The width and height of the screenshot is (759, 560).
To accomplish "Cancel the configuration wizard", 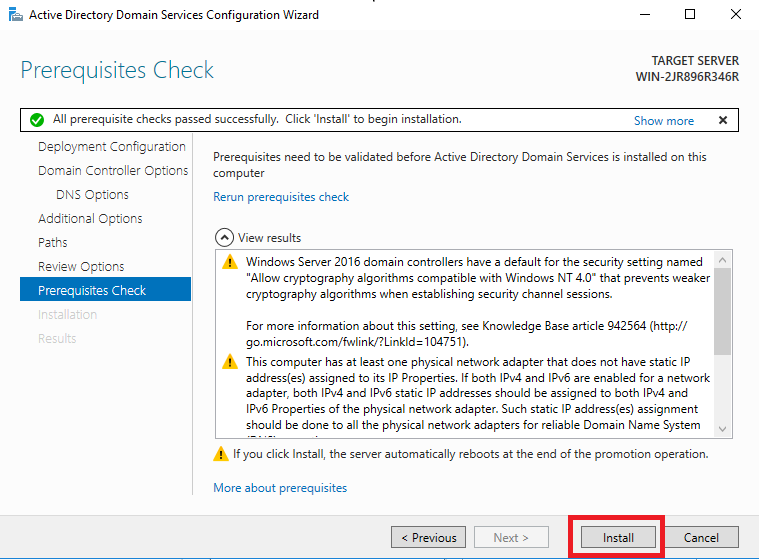I will [x=701, y=537].
